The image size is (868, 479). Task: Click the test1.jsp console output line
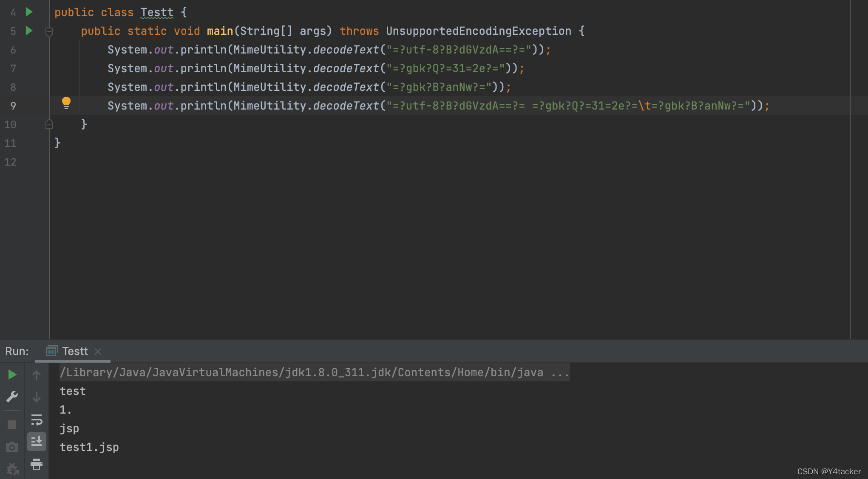[x=89, y=447]
